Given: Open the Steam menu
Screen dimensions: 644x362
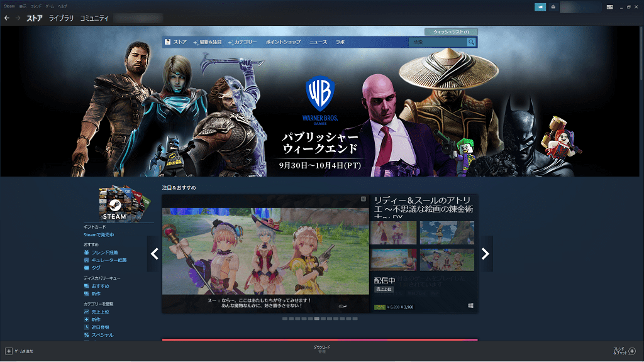Looking at the screenshot, I should [x=9, y=6].
